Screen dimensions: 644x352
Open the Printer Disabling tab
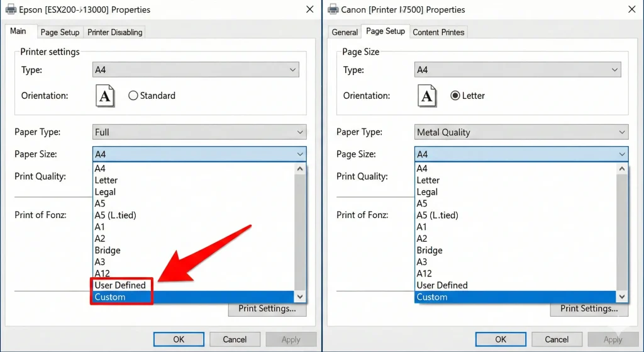pos(114,32)
